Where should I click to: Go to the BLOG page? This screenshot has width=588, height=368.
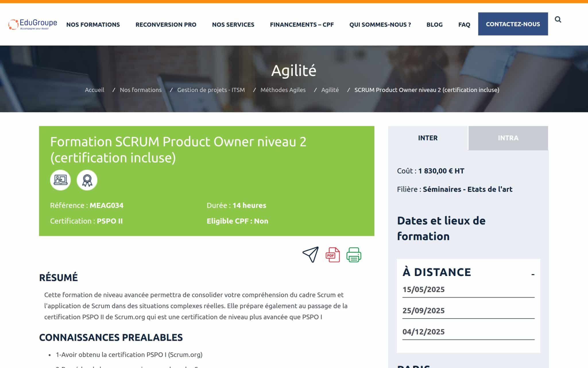[x=434, y=24]
